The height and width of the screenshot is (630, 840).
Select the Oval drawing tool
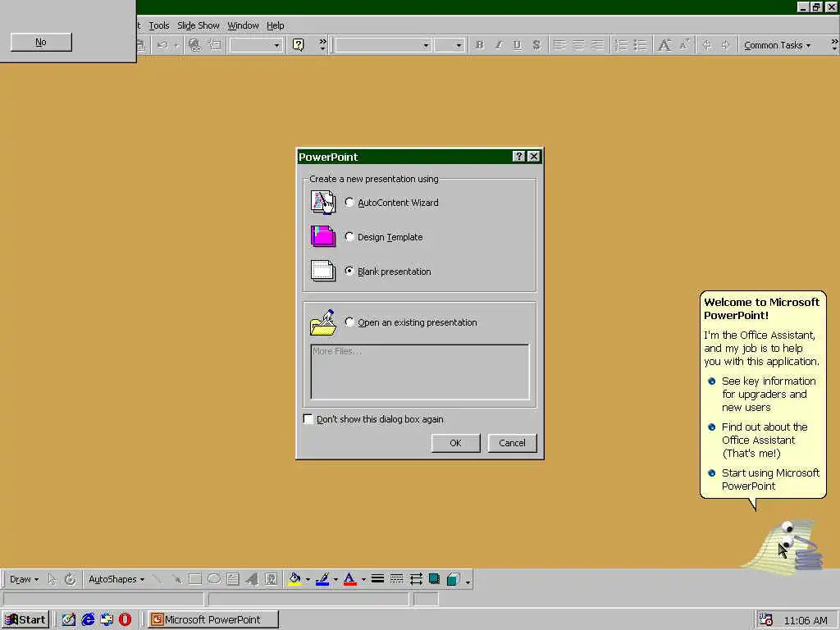point(214,579)
